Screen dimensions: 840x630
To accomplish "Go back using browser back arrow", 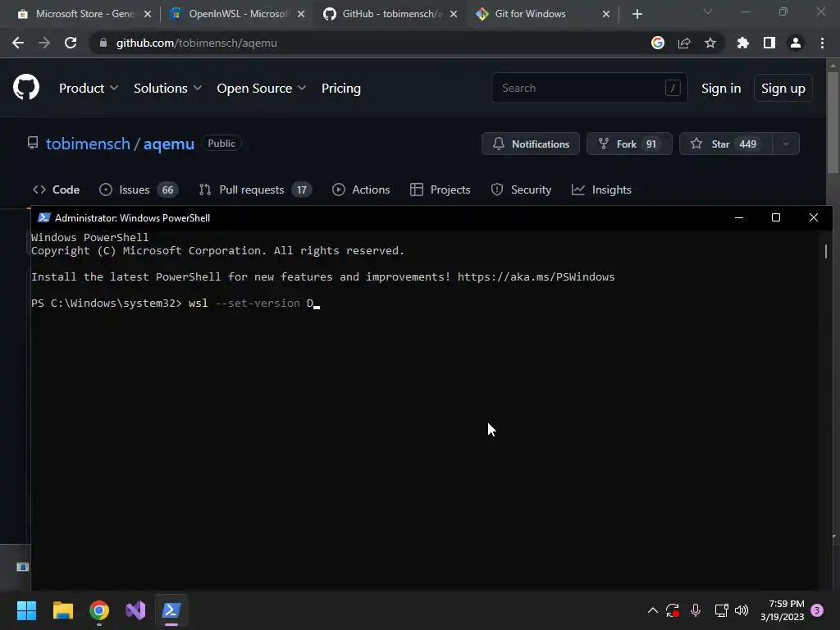I will coord(18,43).
